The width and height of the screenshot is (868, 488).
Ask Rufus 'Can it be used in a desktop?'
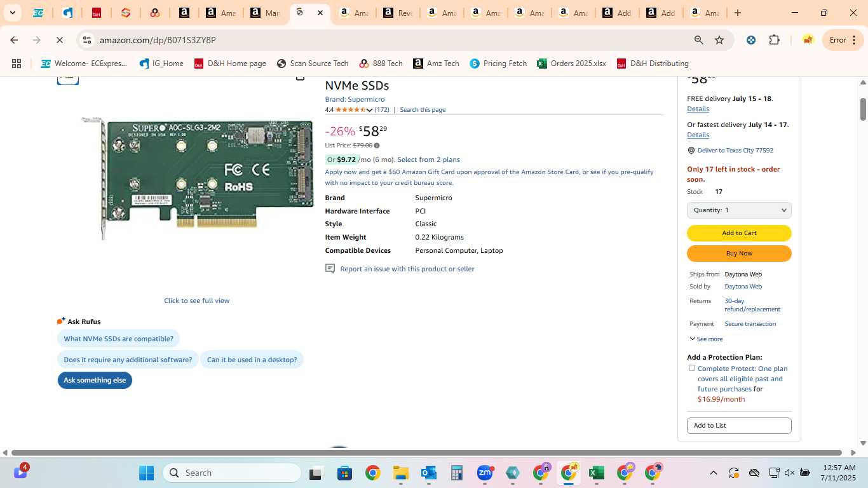pos(252,360)
